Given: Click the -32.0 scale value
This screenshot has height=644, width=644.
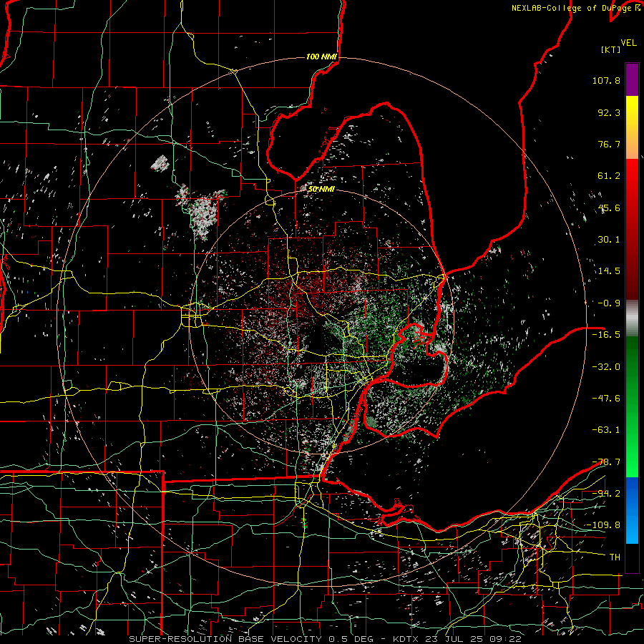Looking at the screenshot, I should [606, 366].
